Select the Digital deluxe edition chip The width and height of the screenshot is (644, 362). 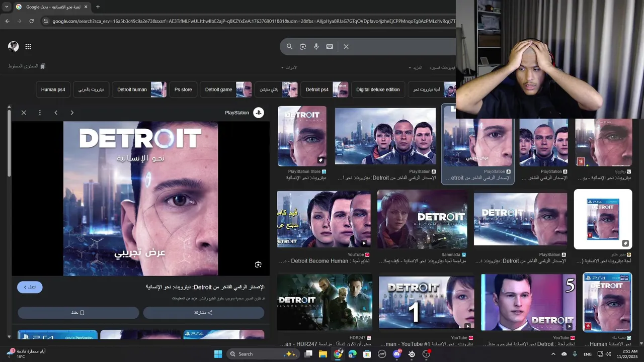[378, 89]
